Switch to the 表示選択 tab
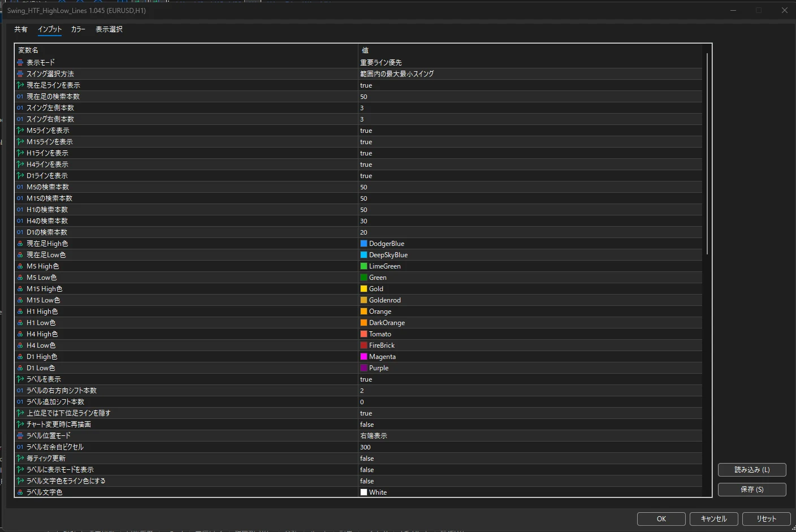The width and height of the screenshot is (796, 532). [x=109, y=29]
